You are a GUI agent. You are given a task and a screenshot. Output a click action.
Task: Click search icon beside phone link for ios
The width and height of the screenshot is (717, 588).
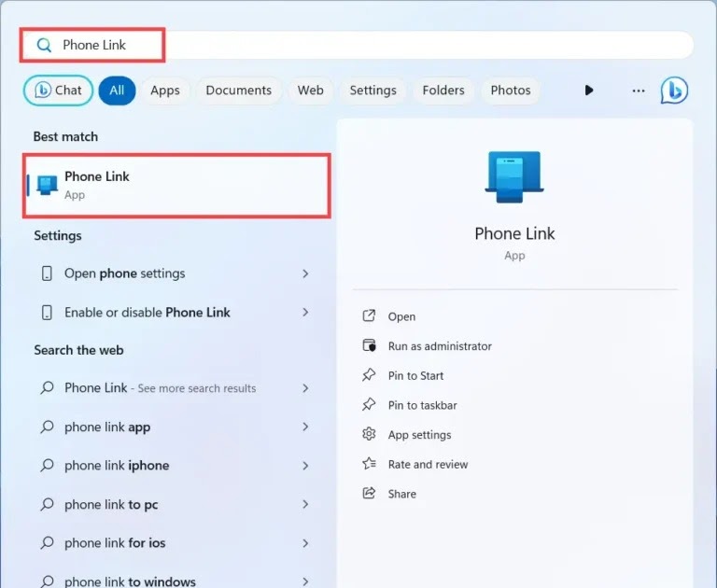(x=47, y=543)
